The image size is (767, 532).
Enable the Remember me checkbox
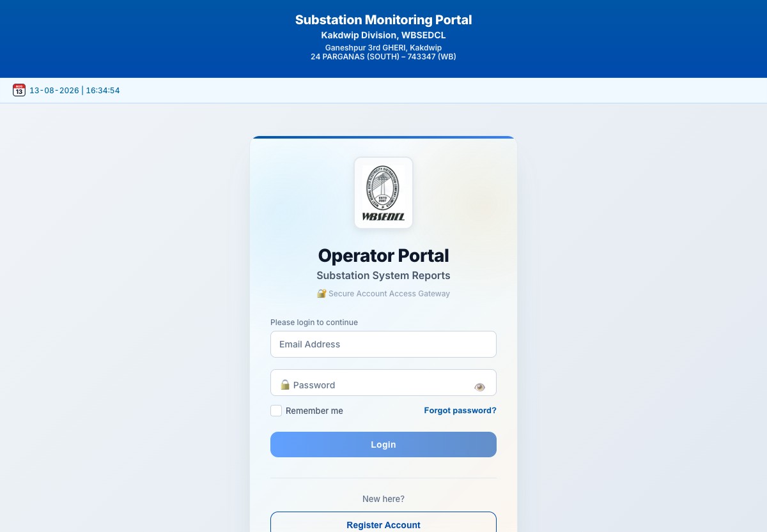click(x=276, y=411)
